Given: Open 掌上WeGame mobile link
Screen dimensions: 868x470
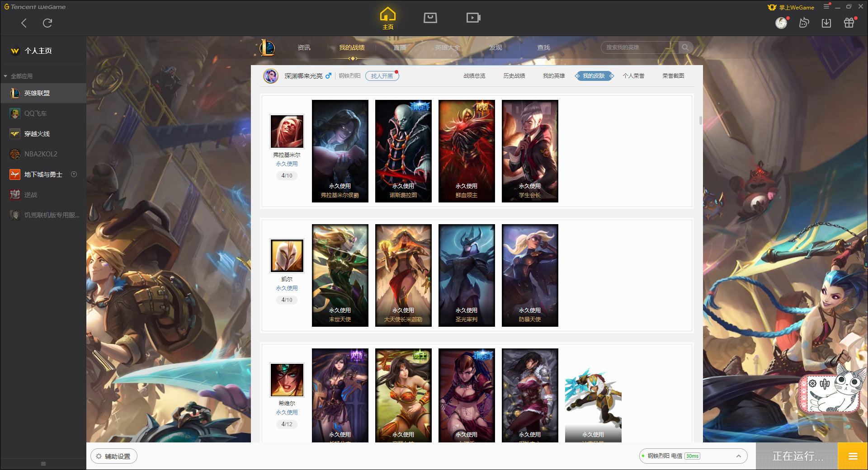Looking at the screenshot, I should (791, 7).
